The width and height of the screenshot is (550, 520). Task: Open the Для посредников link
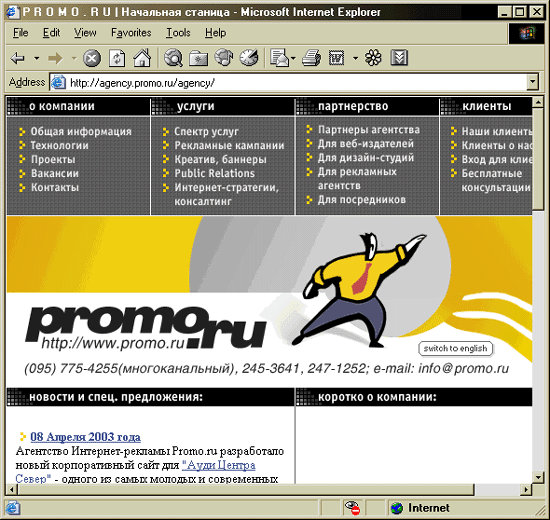tap(362, 200)
